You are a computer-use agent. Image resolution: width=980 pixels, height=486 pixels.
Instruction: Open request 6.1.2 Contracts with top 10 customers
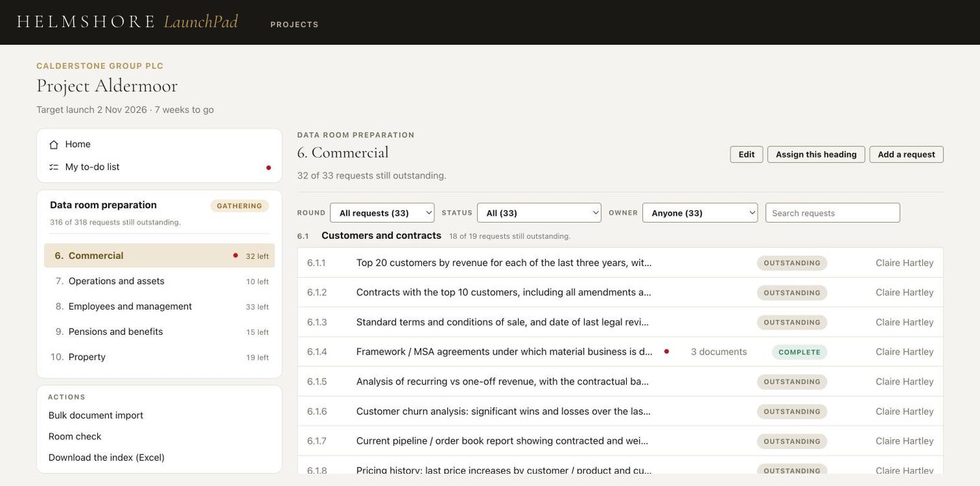tap(620, 293)
